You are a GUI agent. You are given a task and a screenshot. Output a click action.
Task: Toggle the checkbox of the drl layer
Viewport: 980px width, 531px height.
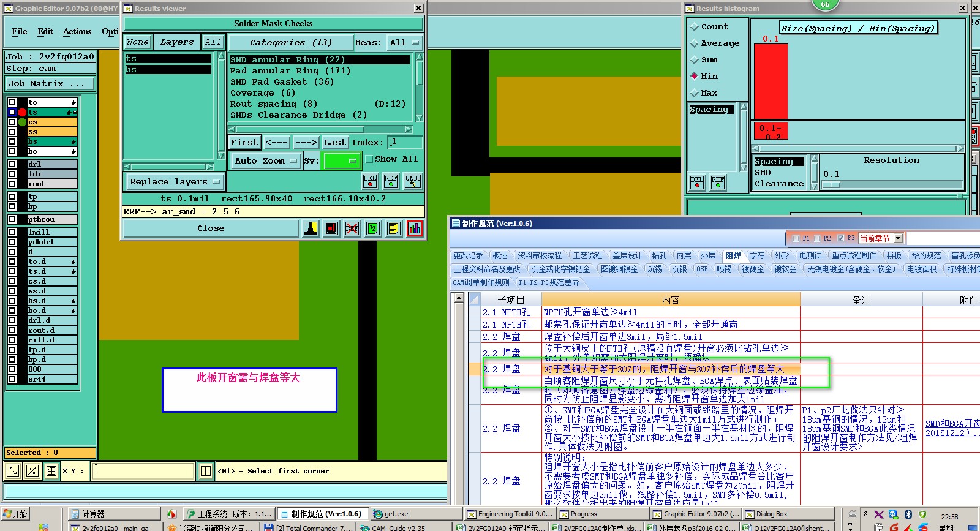pyautogui.click(x=12, y=164)
